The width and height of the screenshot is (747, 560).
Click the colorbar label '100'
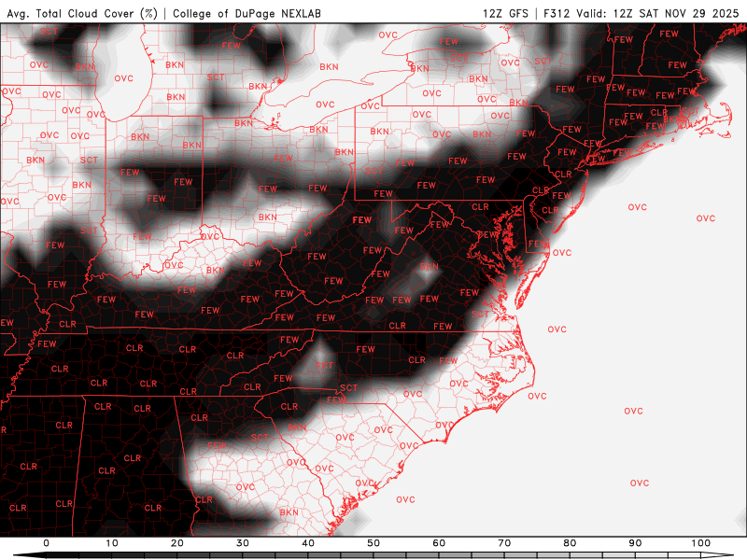[x=701, y=543]
